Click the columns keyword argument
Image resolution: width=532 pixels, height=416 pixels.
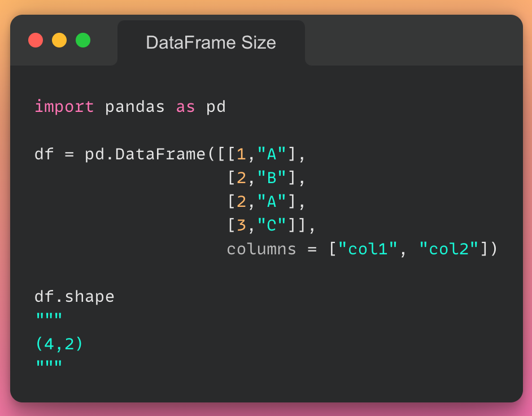261,249
